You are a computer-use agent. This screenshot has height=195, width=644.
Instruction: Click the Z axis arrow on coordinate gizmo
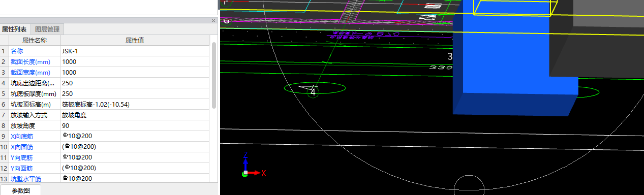(245, 160)
